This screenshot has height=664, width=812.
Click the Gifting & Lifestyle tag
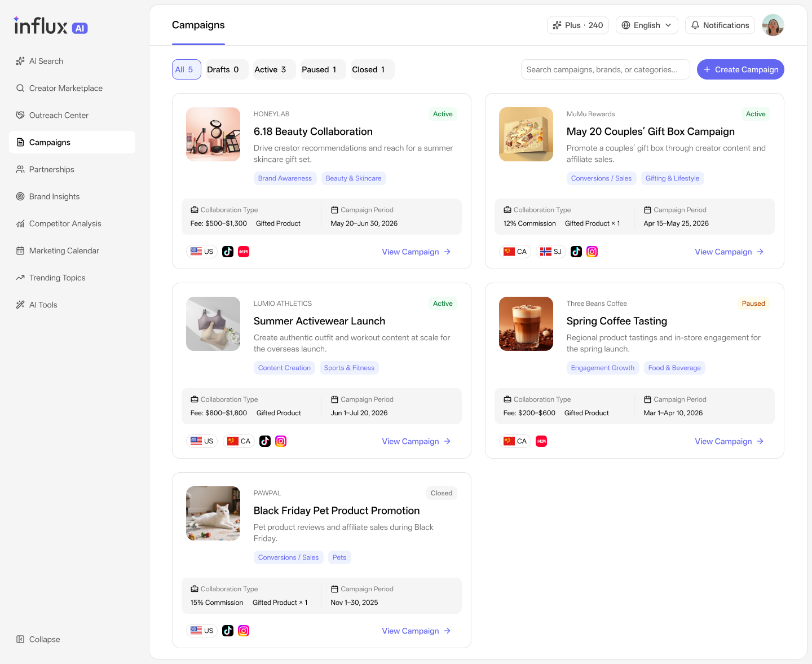click(x=672, y=178)
